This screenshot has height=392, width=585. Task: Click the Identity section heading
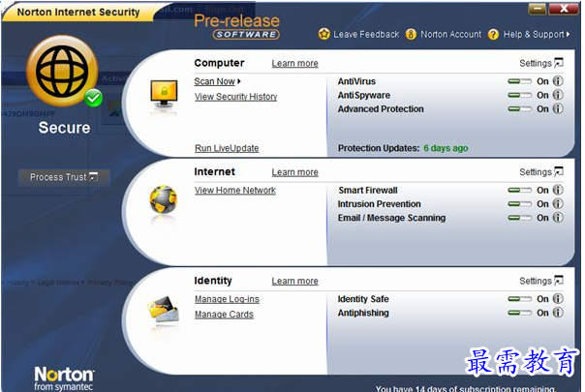pyautogui.click(x=213, y=281)
